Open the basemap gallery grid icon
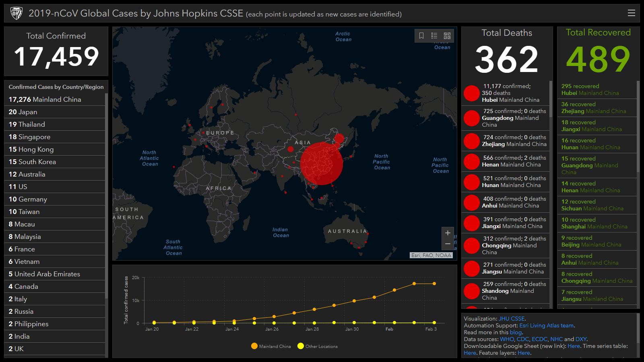644x362 pixels. [x=447, y=36]
